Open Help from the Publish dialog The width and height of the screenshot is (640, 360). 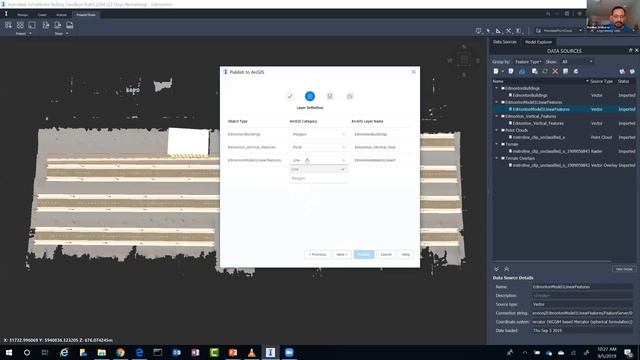[406, 254]
